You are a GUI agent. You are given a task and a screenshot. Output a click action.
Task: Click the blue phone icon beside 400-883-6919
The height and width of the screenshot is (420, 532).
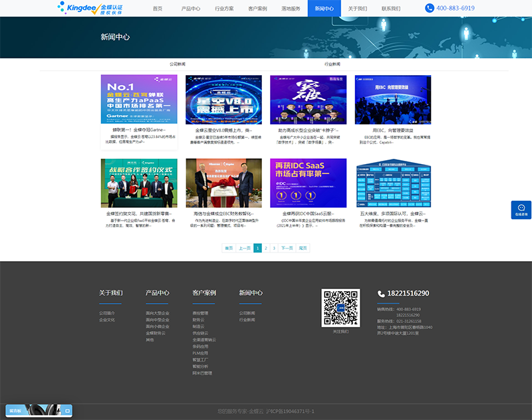pos(429,8)
